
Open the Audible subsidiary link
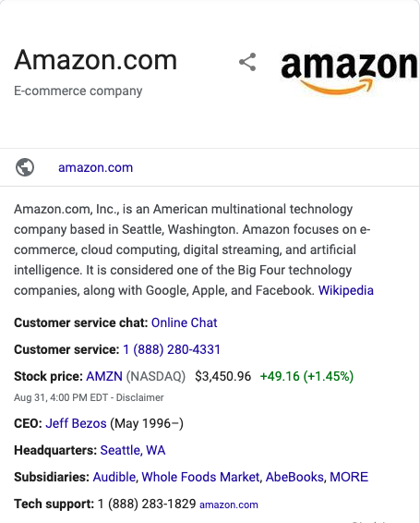point(114,477)
